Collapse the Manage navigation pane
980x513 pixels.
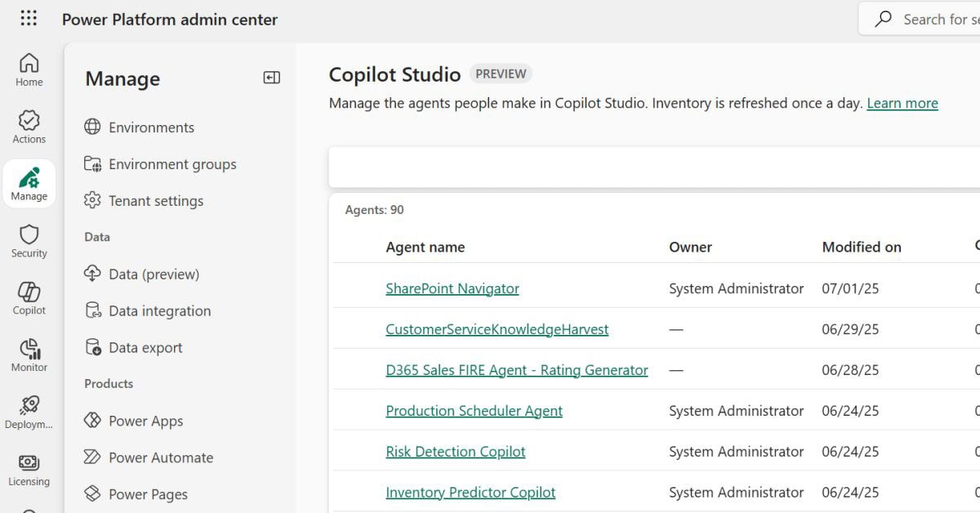point(271,78)
